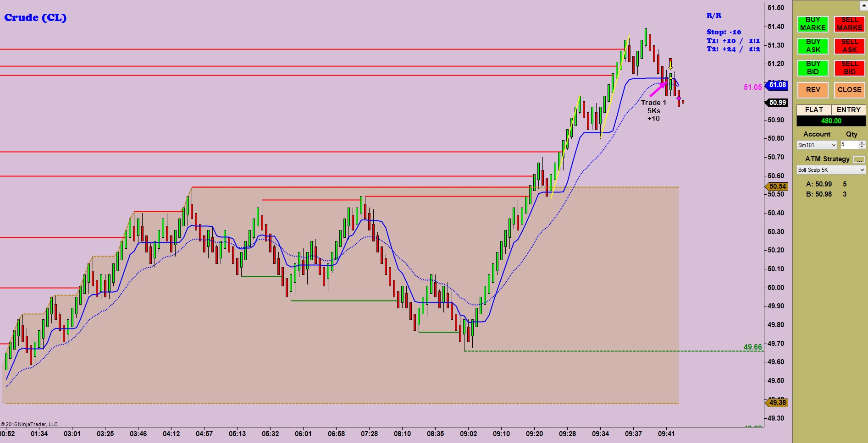This screenshot has width=868, height=443.
Task: Reverse position with REV button
Action: click(x=813, y=90)
